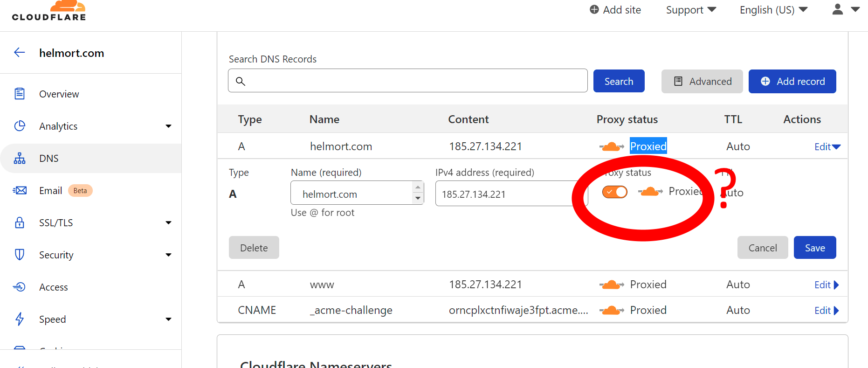
Task: Open the user account profile icon
Action: tap(838, 10)
